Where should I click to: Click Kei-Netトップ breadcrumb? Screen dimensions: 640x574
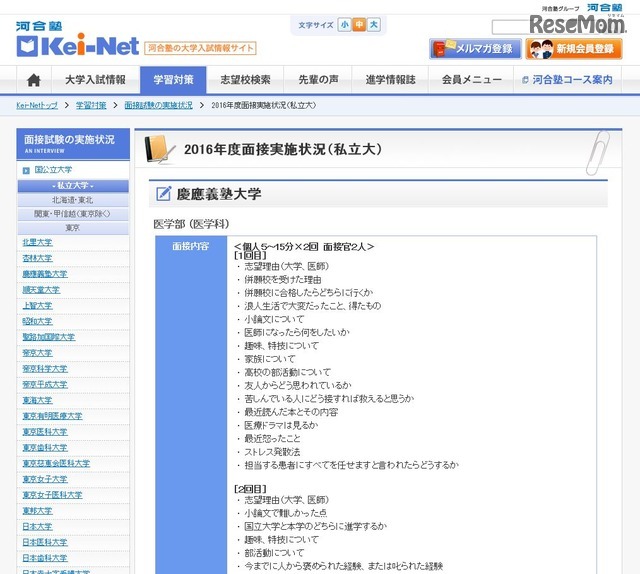[x=37, y=105]
